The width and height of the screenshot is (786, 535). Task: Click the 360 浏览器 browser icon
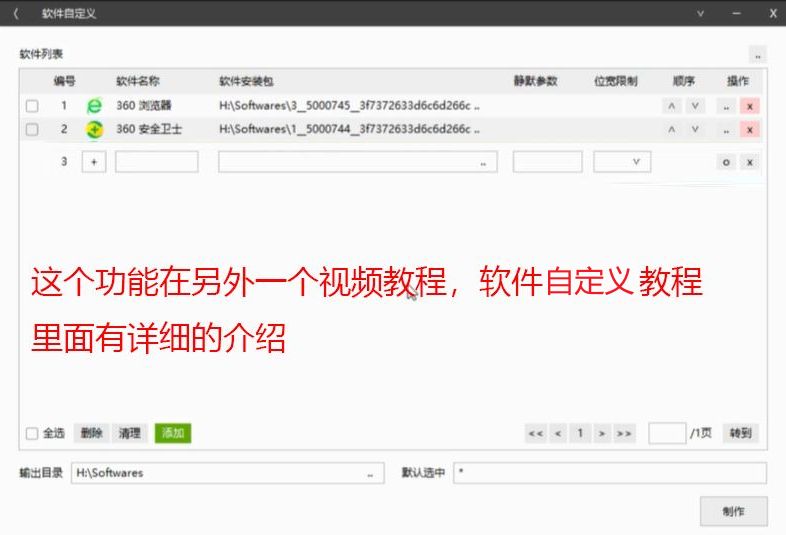pyautogui.click(x=94, y=105)
